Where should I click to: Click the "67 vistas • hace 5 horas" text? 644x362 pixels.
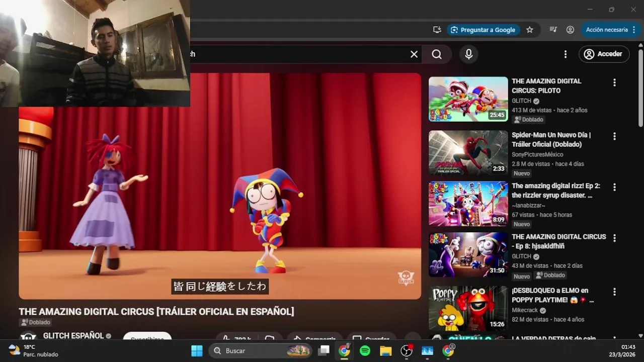click(x=542, y=215)
